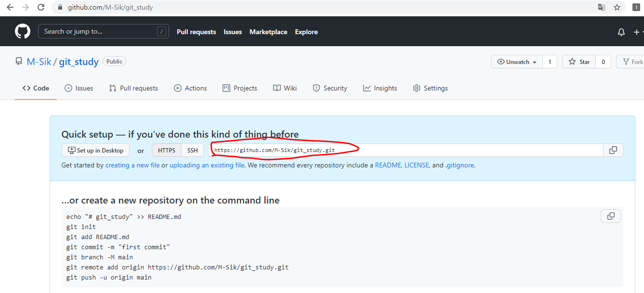Copy the repository URL with the clipboard icon
The width and height of the screenshot is (644, 293).
[613, 150]
